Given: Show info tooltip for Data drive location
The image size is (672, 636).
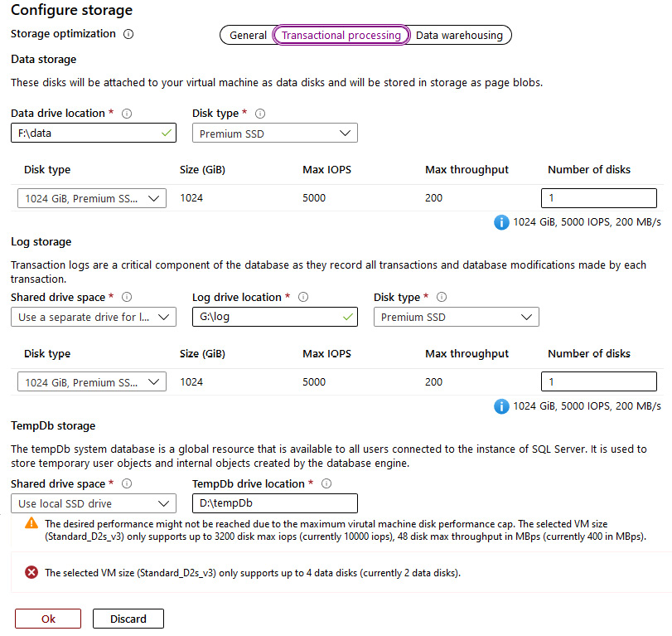Looking at the screenshot, I should click(x=127, y=114).
